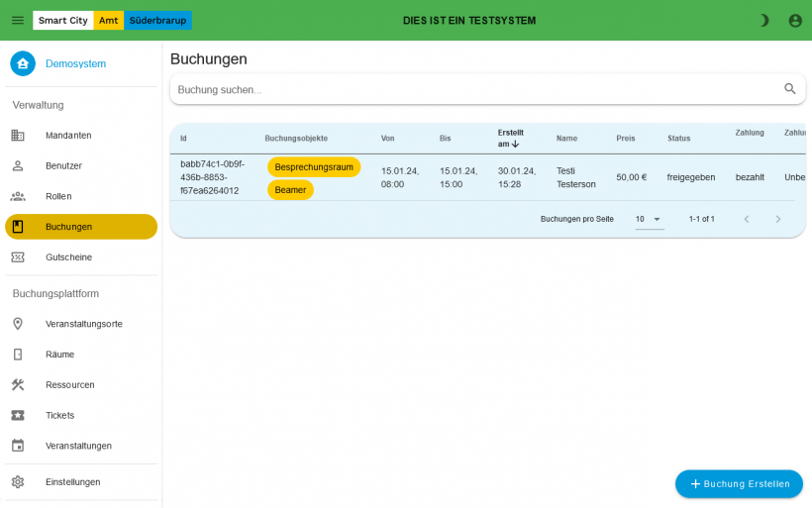Click the Ressourcen tools icon

(x=18, y=385)
